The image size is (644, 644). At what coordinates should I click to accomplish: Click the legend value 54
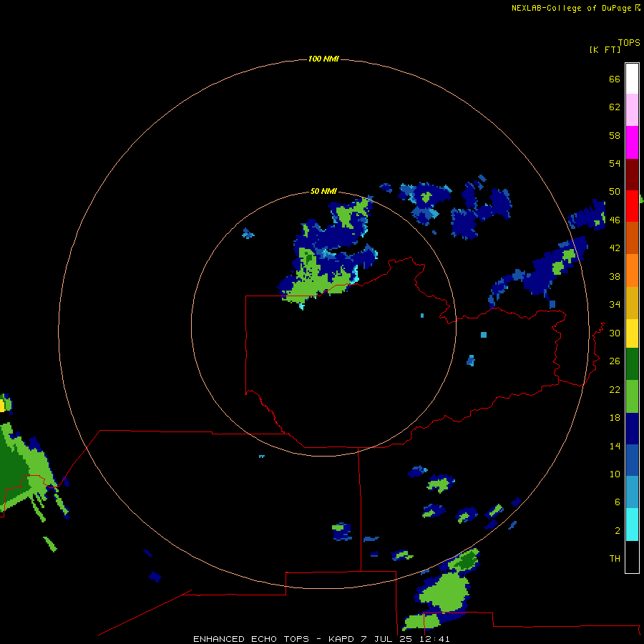[x=615, y=163]
